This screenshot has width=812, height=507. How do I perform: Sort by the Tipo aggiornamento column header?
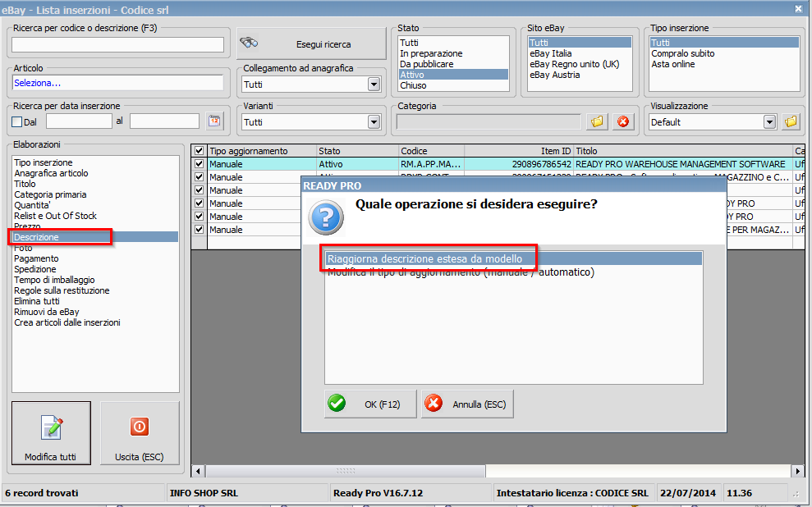[x=262, y=151]
